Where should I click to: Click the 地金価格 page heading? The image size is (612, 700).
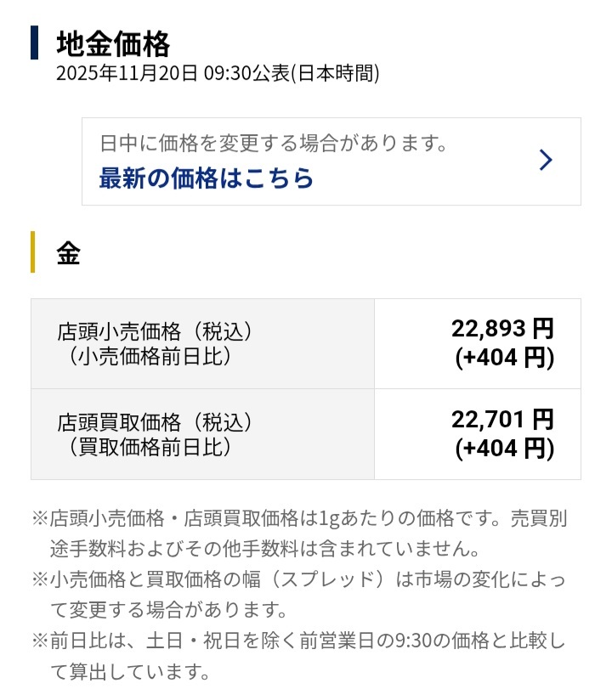(113, 42)
